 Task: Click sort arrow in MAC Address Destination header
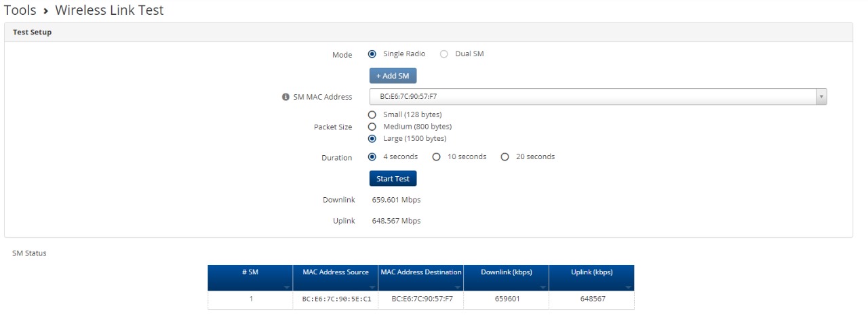pyautogui.click(x=458, y=287)
